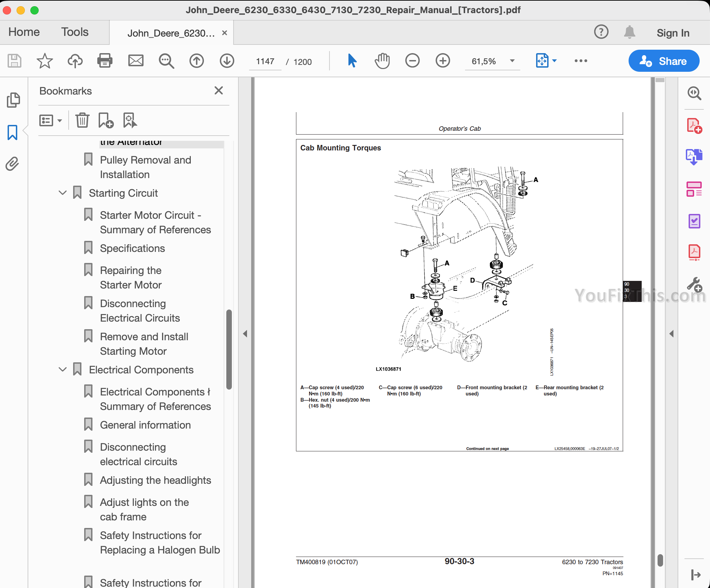The width and height of the screenshot is (710, 588).
Task: Switch to the Home tab
Action: point(24,32)
